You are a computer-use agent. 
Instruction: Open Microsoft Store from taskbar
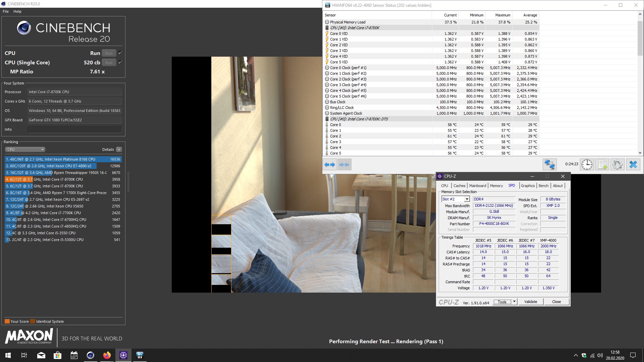57,355
